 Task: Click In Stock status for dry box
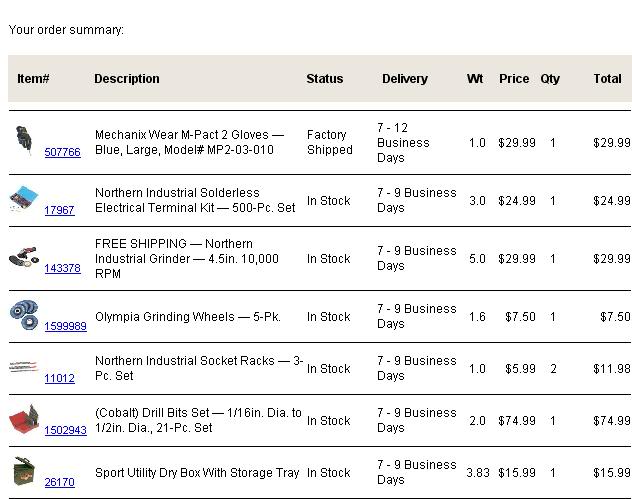click(328, 473)
